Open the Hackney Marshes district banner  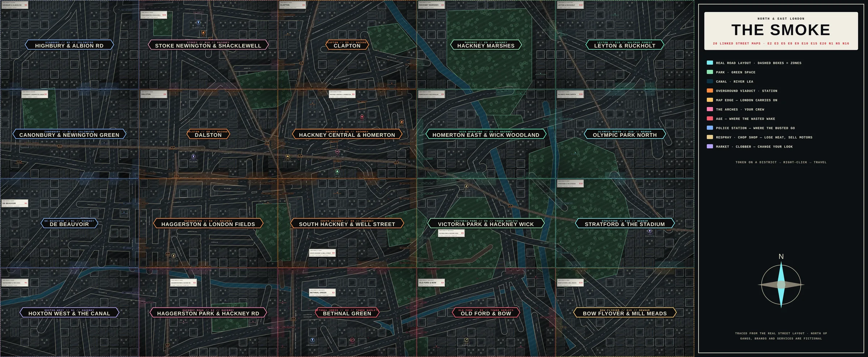pos(486,45)
